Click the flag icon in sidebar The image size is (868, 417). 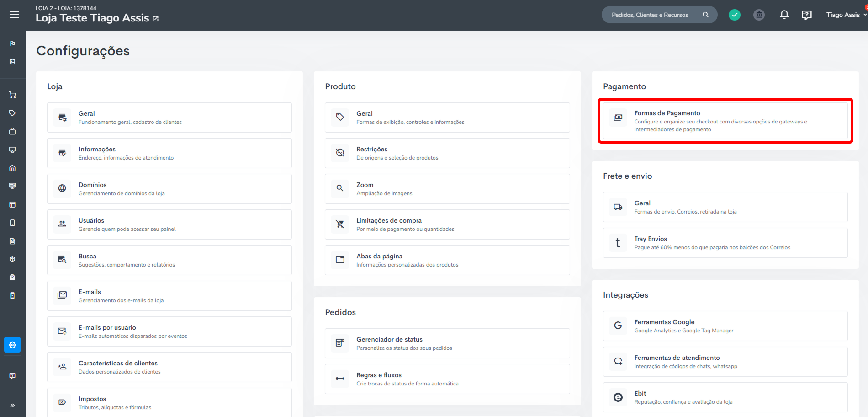tap(12, 43)
